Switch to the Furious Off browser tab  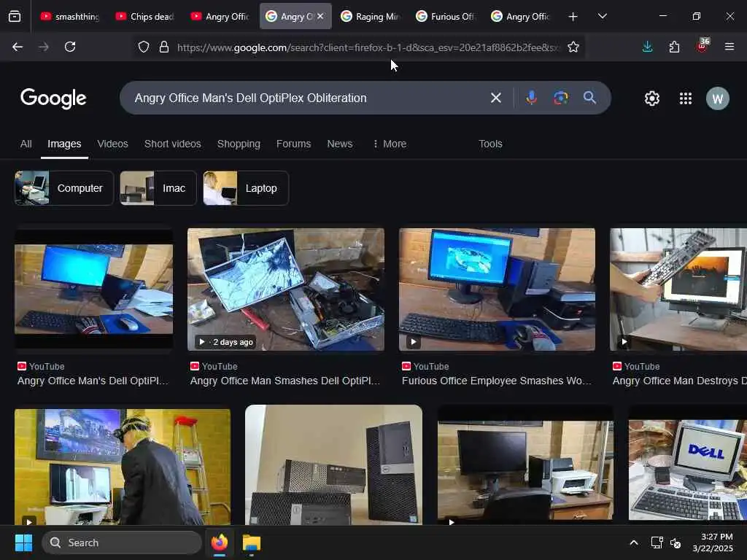(x=446, y=17)
